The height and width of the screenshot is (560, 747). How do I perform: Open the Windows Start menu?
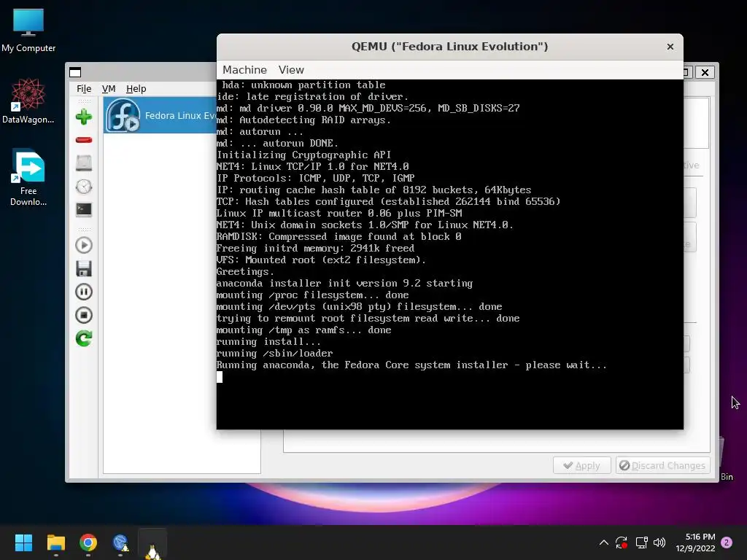point(23,542)
